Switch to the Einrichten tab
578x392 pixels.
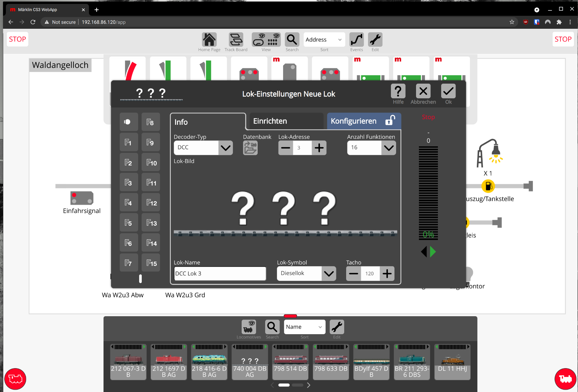[x=286, y=121]
